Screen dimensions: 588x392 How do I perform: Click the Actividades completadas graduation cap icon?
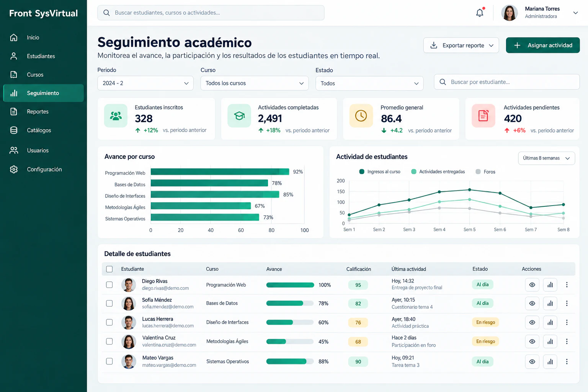(x=239, y=116)
